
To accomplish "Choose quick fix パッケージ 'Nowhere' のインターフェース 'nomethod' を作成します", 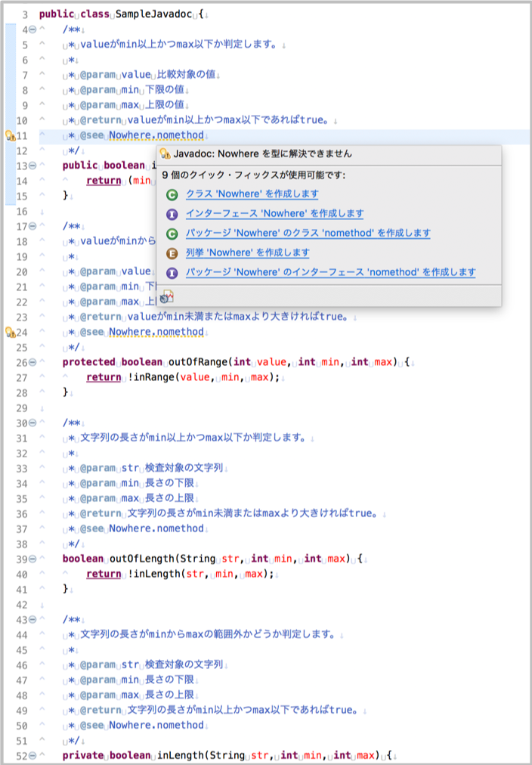I will (330, 272).
